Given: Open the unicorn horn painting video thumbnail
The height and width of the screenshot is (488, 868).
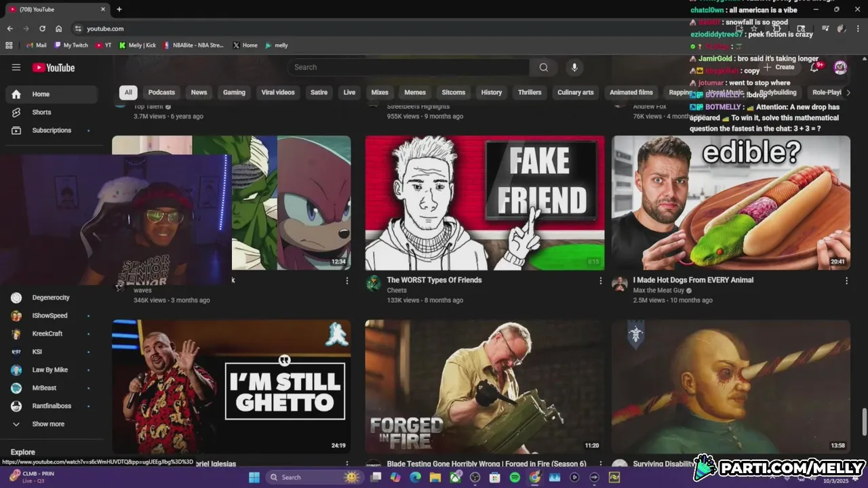Looking at the screenshot, I should [731, 386].
